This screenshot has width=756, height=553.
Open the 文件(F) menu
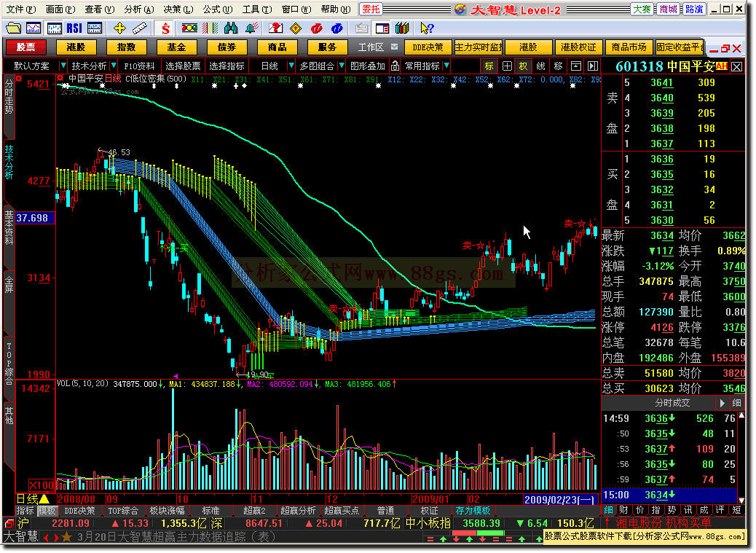pos(20,9)
